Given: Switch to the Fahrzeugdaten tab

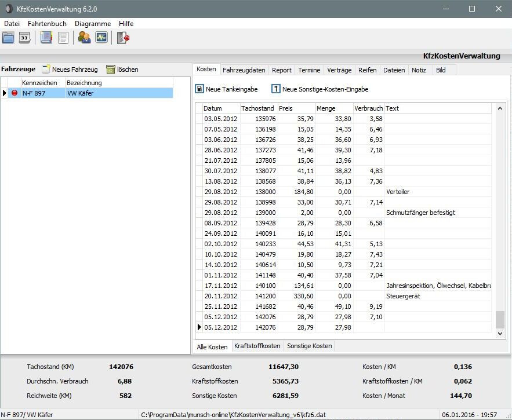Looking at the screenshot, I should point(244,70).
